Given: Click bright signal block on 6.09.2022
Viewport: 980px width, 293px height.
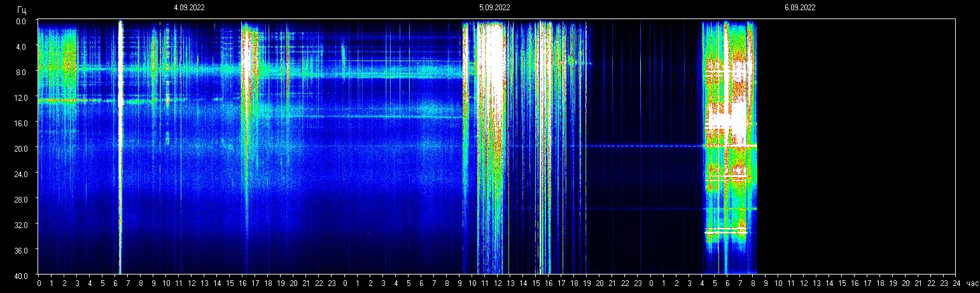Looking at the screenshot, I should [x=729, y=121].
